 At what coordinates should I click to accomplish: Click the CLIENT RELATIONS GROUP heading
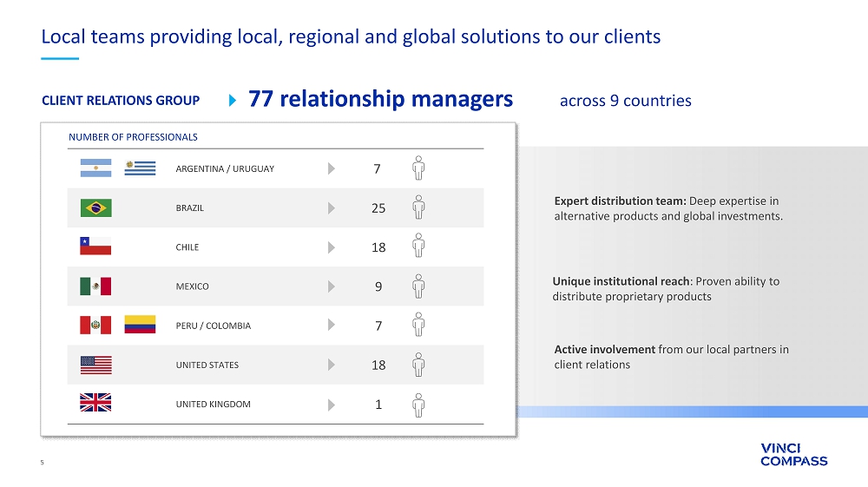(x=121, y=101)
